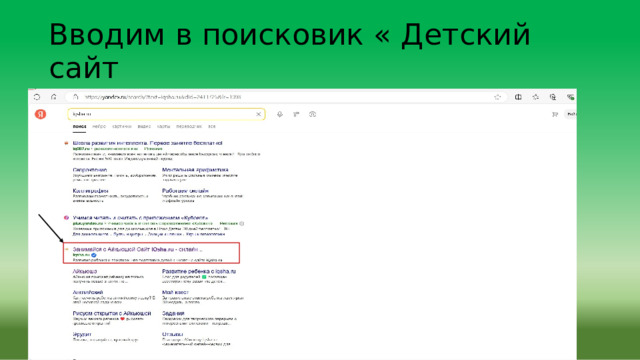Open the Занимайся с Айкьюшей Iqsha.ru result
Image resolution: width=640 pixels, height=360 pixels.
137,249
